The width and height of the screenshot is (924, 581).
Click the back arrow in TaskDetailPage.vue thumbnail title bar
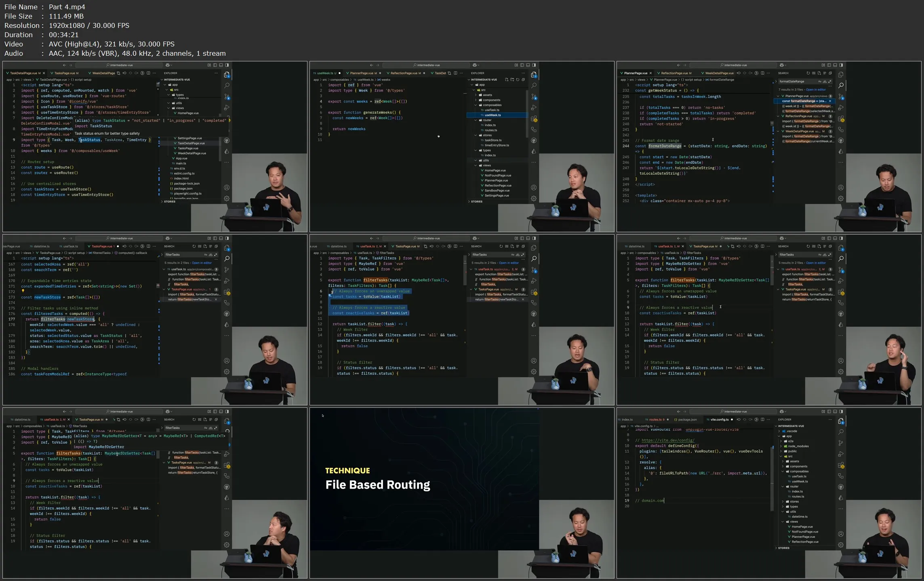[x=64, y=65]
